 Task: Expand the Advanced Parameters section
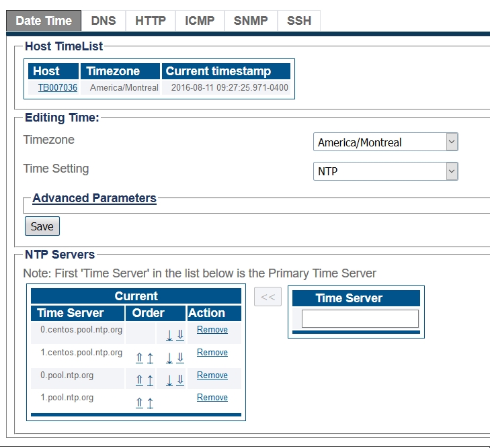click(x=94, y=198)
